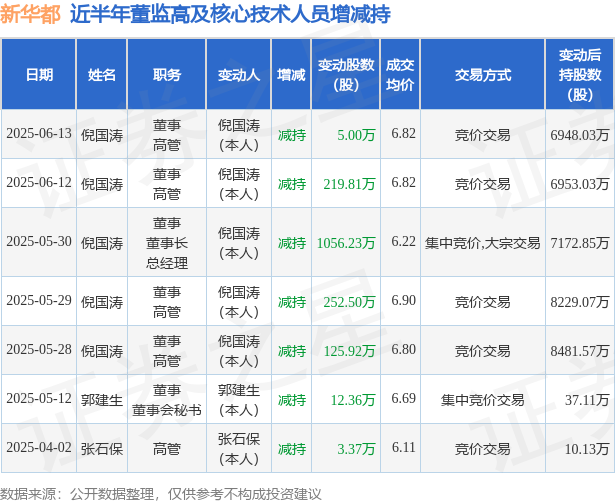Viewport: 615px width, 503px height.
Task: Click the holdings value 6953.03万
Action: (x=579, y=184)
